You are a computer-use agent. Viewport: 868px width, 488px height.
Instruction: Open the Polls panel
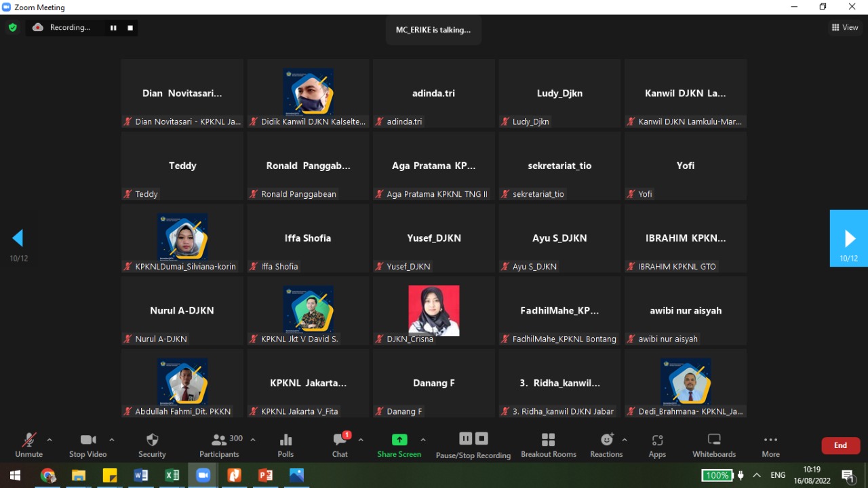(285, 445)
